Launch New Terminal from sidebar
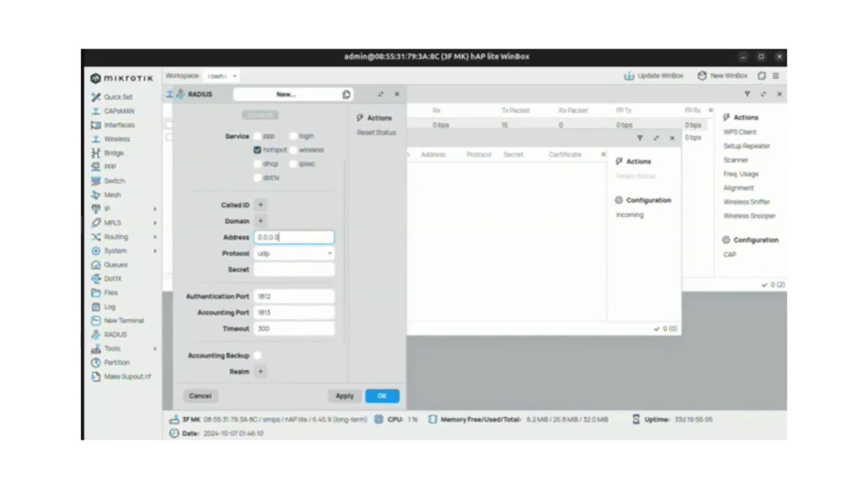 [117, 320]
